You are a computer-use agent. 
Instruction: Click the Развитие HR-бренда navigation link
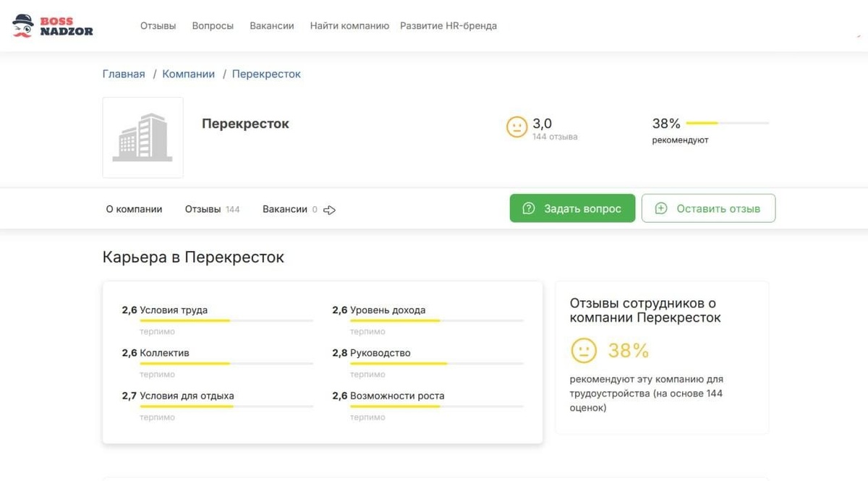click(x=448, y=25)
